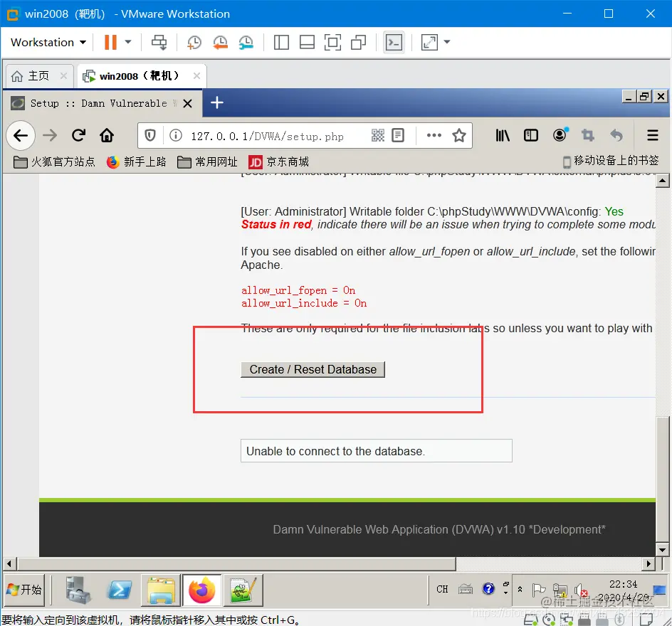Click the CH language indicator
This screenshot has width=672, height=626.
click(442, 589)
